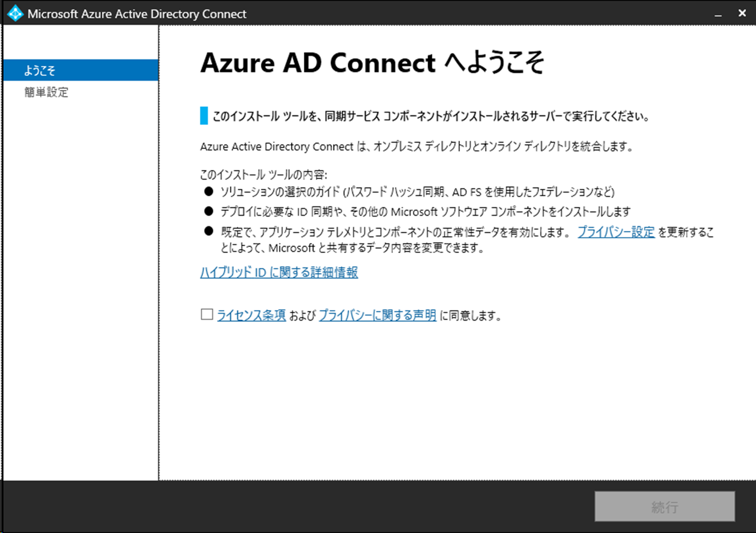Viewport: 756px width, 533px height.
Task: Click the bullet marker beside ソリューションの選択のガイド
Action: pos(207,192)
